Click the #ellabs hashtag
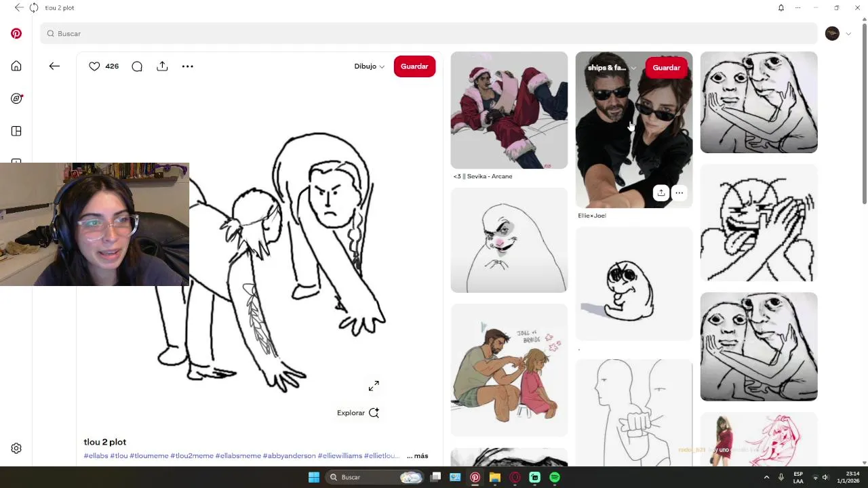 pos(96,456)
